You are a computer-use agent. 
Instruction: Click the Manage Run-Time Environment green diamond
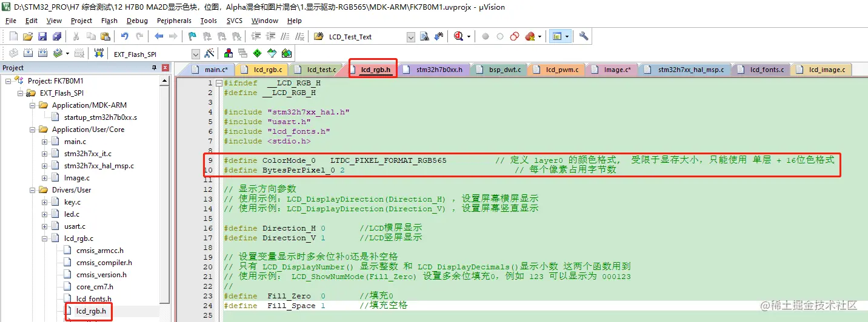258,53
